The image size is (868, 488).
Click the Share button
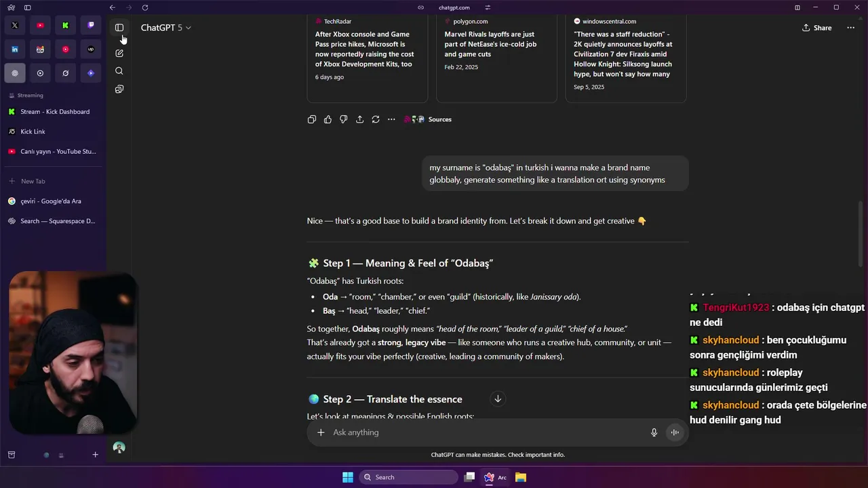pos(817,28)
